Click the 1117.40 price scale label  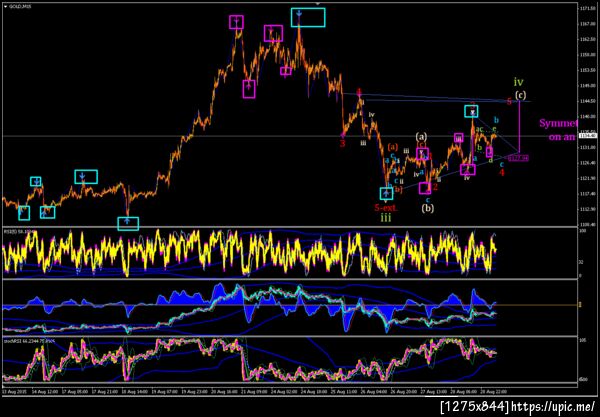coord(588,194)
